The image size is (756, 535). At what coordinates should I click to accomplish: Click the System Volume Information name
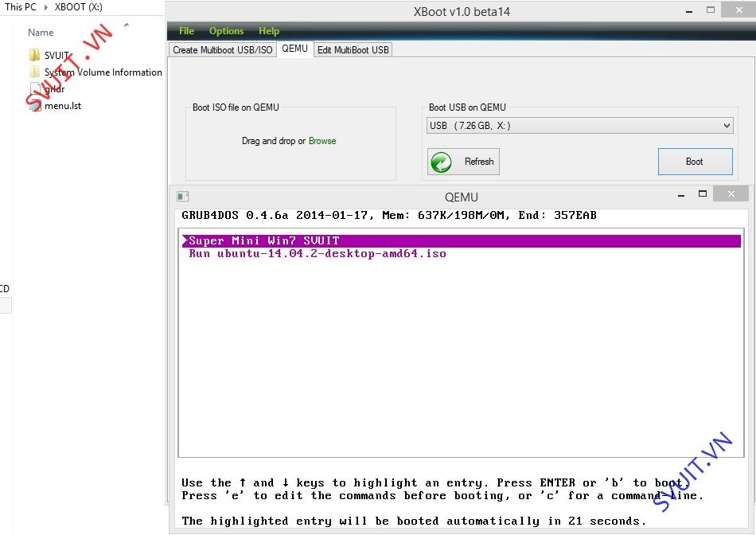tap(103, 72)
